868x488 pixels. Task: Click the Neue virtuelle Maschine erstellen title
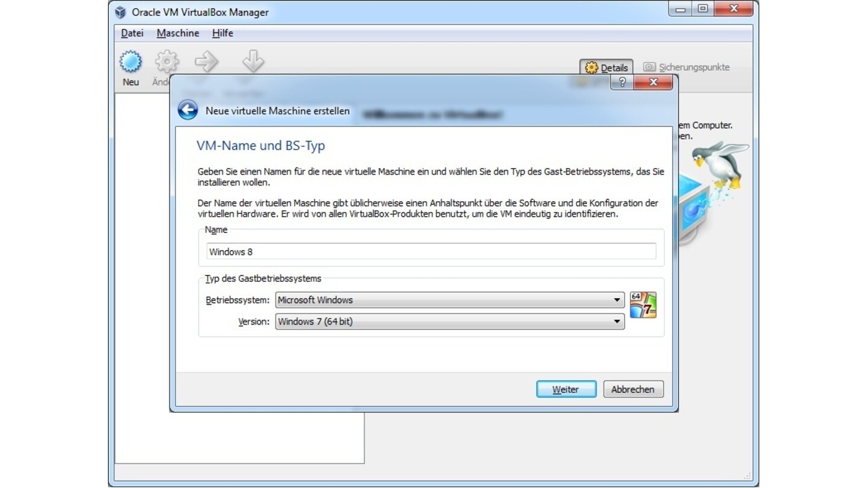pos(277,111)
